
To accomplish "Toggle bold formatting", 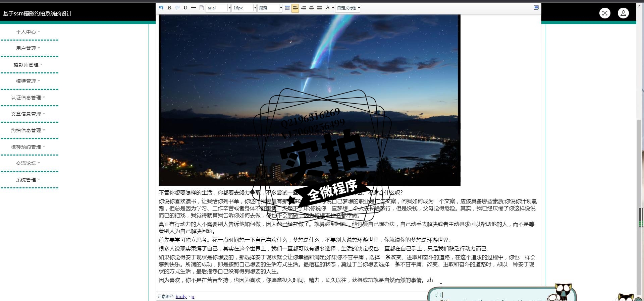I will click(169, 8).
